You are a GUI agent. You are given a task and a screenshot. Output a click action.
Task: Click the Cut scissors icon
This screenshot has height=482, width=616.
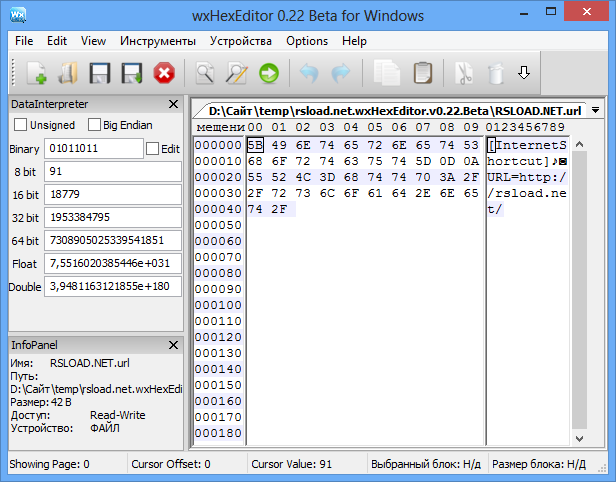click(464, 73)
